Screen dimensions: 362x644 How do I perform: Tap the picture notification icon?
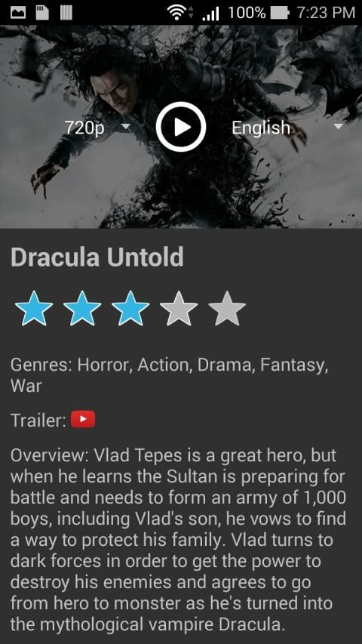[18, 13]
